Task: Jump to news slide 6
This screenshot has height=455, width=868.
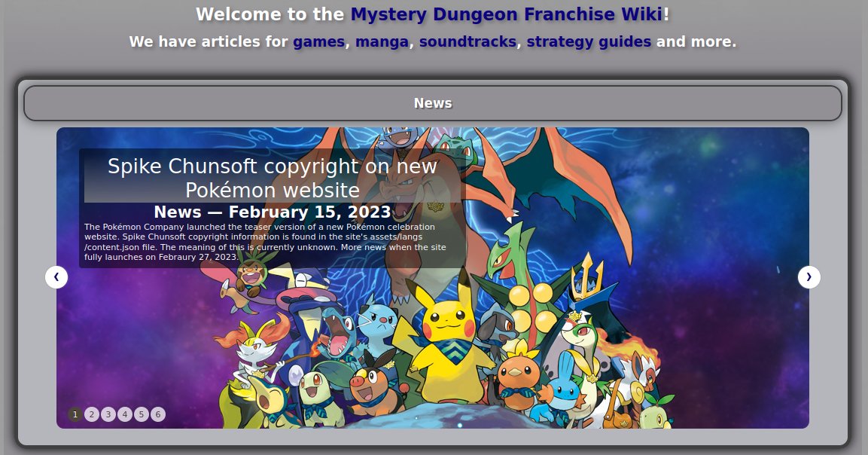Action: coord(158,414)
